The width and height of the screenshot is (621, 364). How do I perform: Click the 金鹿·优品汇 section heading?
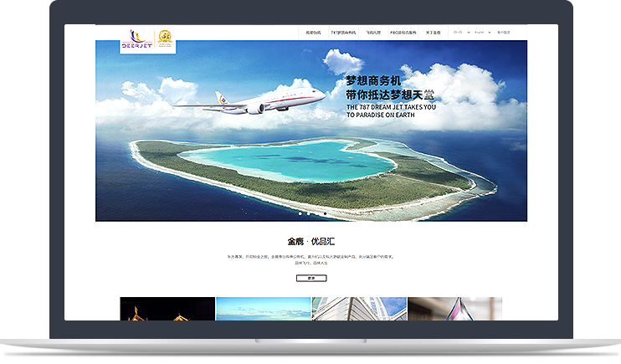click(310, 241)
